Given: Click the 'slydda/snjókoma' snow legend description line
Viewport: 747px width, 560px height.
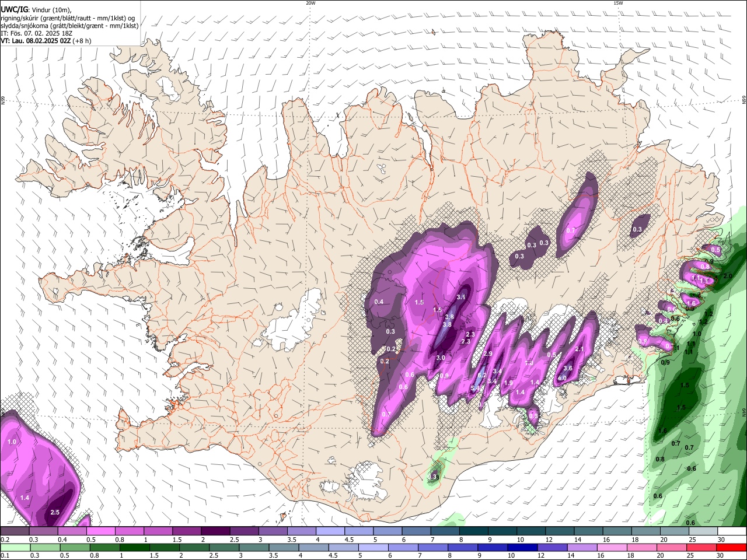Looking at the screenshot, I should pos(69,26).
